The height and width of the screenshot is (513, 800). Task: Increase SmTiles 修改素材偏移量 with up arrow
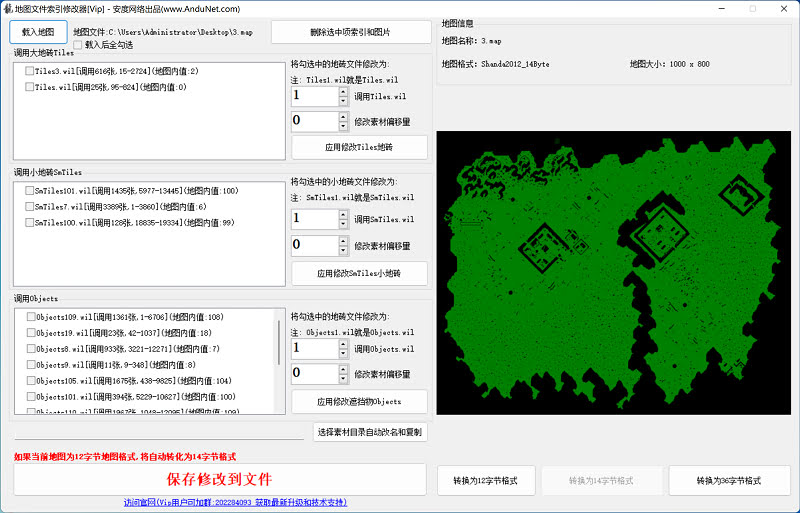tap(343, 241)
